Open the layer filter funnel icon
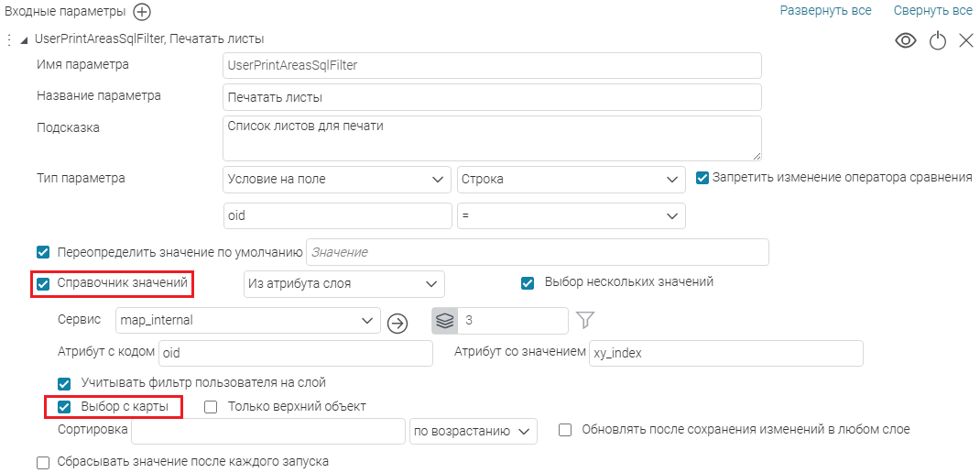 pyautogui.click(x=586, y=321)
